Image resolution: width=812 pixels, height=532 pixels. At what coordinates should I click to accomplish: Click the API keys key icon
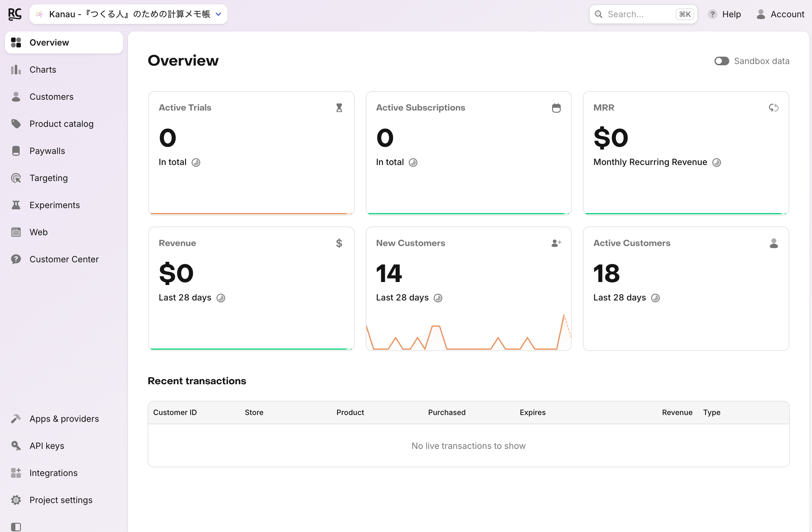pyautogui.click(x=16, y=445)
